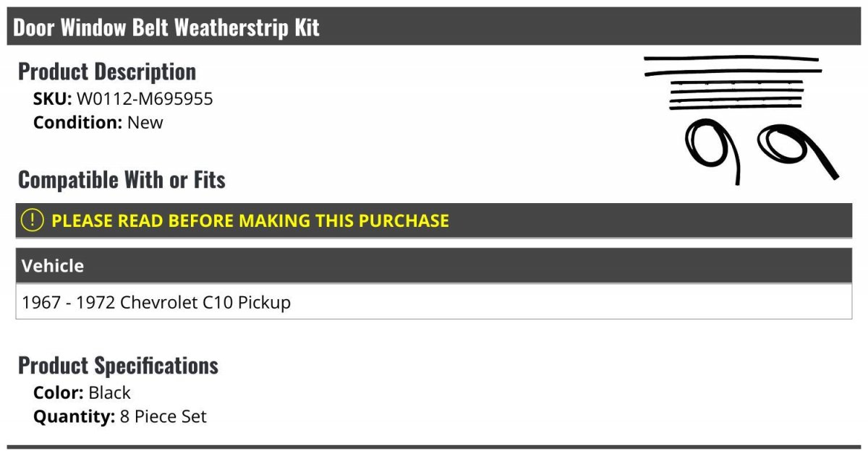Click the yellow exclamation warning icon
The width and height of the screenshot is (868, 456).
tap(33, 220)
